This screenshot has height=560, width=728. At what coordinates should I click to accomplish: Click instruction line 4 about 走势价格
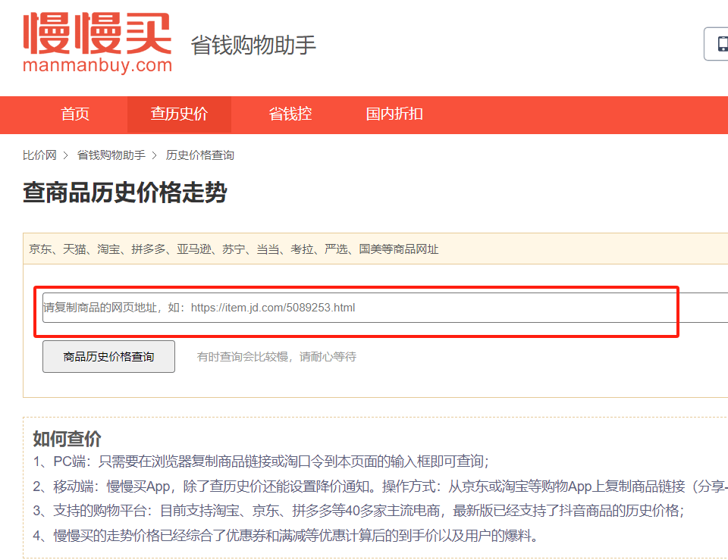287,536
